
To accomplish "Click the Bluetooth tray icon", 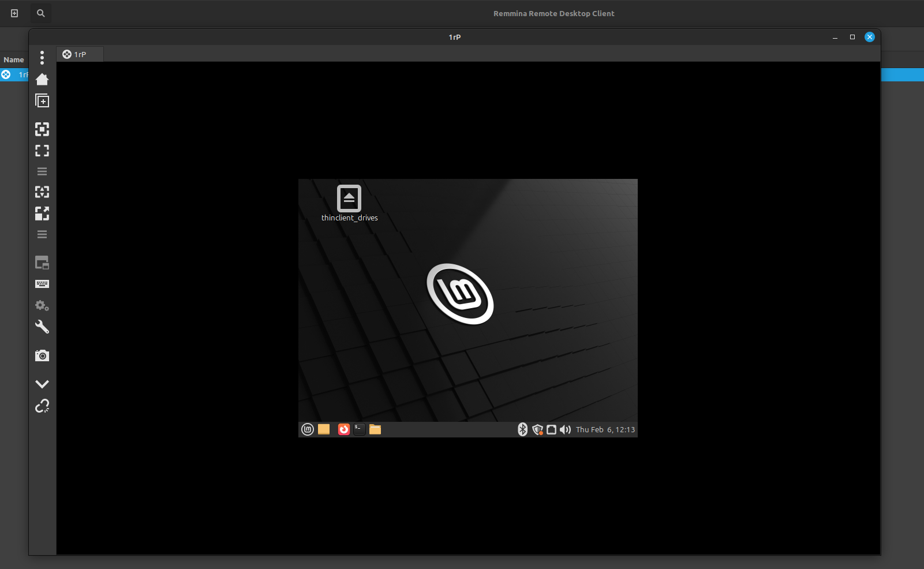I will pos(522,429).
